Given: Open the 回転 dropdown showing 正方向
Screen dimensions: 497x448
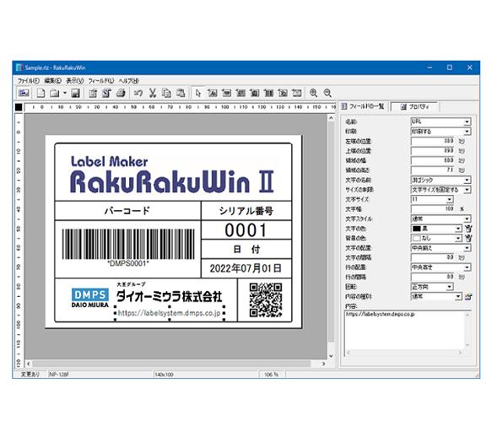Looking at the screenshot, I should [x=450, y=287].
